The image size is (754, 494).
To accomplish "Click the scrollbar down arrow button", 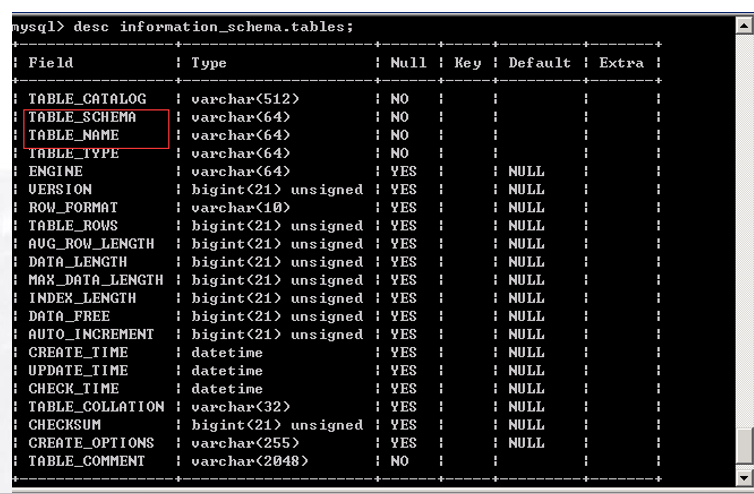I will tap(744, 478).
